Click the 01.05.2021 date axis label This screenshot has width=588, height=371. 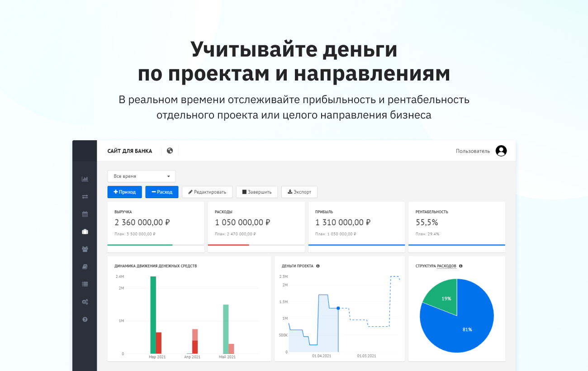click(366, 356)
